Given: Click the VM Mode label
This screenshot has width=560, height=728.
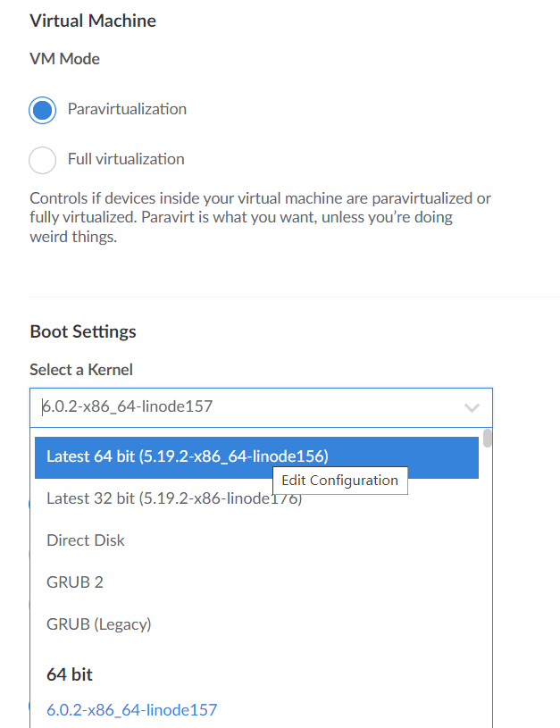Looking at the screenshot, I should coord(64,59).
